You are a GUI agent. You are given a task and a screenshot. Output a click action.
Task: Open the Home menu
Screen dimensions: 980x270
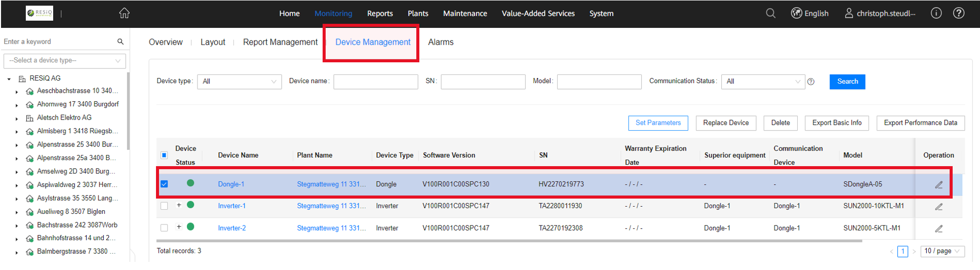(x=289, y=14)
